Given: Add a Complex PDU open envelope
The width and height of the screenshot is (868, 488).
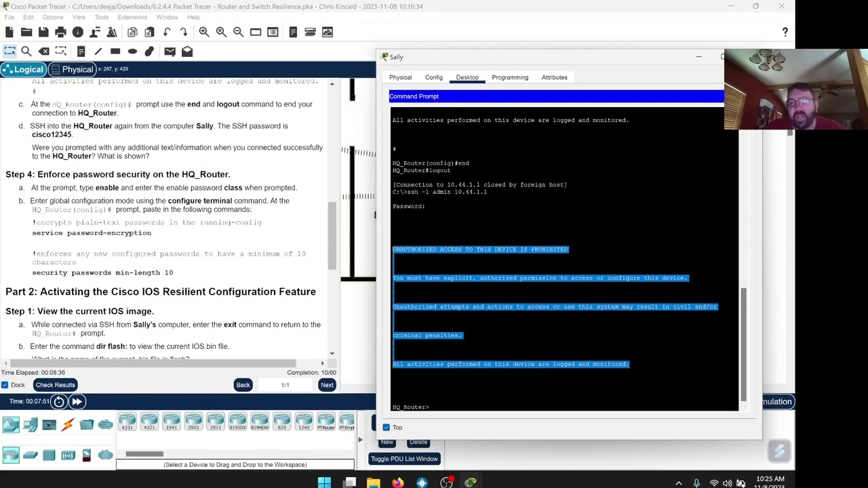Looking at the screenshot, I should click(x=187, y=52).
